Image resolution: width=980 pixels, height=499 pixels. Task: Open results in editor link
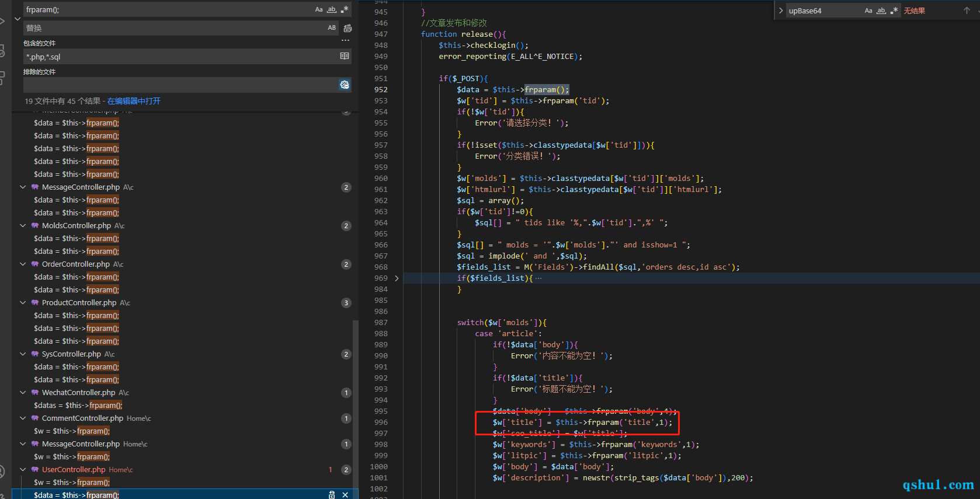pos(134,101)
